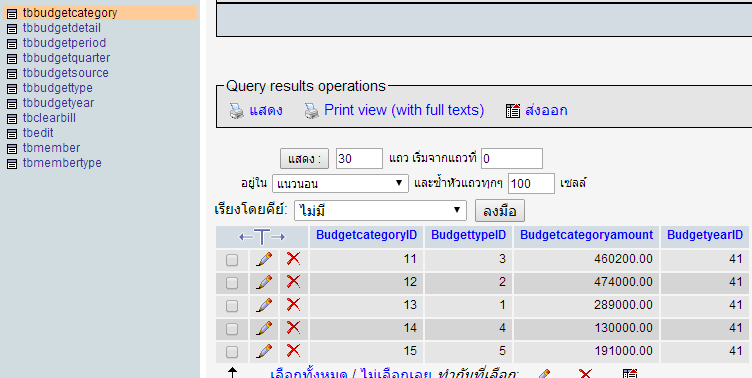Click the amount cell 191000.00
This screenshot has width=752, height=378.
[587, 351]
